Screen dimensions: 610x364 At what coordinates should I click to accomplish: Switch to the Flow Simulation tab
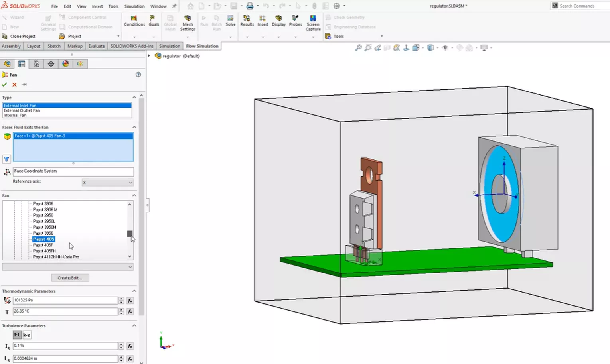point(202,46)
